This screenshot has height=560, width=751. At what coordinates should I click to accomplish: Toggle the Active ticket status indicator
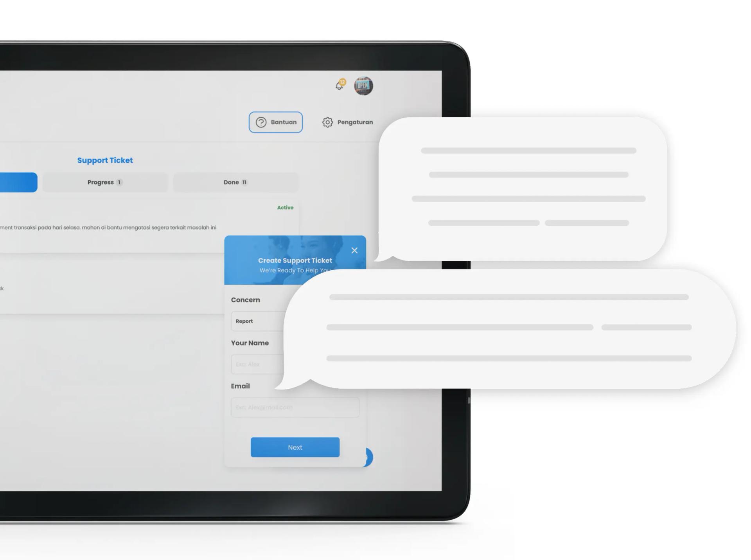[x=285, y=207]
